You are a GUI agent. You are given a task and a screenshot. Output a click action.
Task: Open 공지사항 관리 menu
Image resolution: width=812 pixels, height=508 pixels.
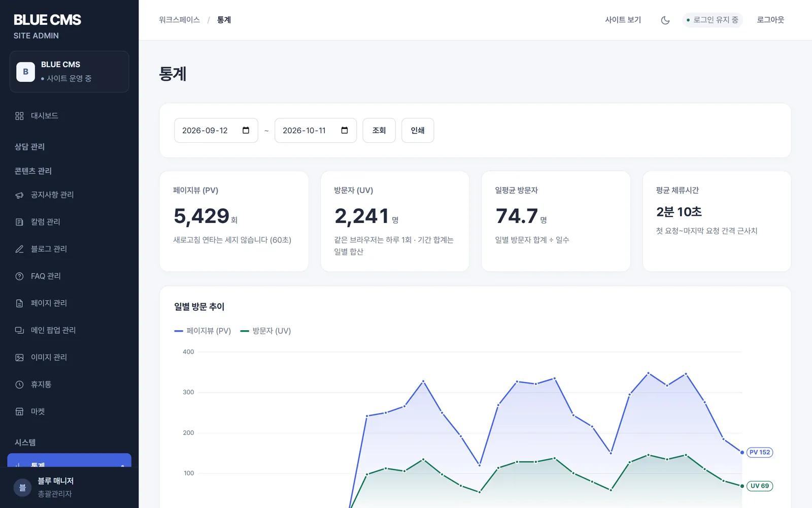(x=69, y=195)
